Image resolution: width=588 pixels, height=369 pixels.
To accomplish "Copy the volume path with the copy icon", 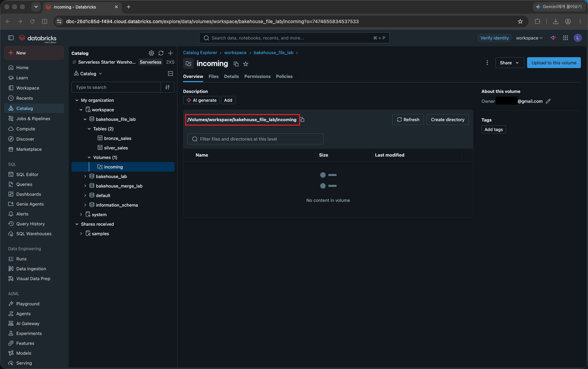I will click(302, 119).
